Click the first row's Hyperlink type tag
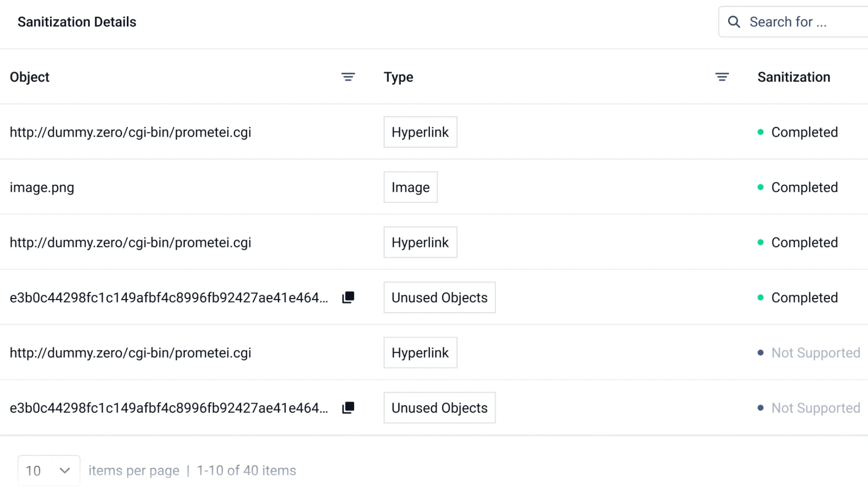The image size is (868, 496). click(x=420, y=132)
